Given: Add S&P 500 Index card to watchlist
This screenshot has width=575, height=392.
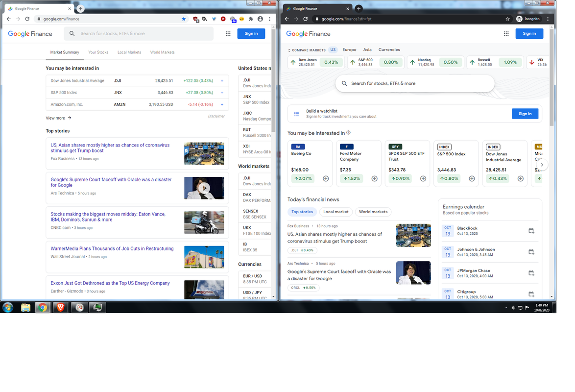Looking at the screenshot, I should [x=472, y=178].
